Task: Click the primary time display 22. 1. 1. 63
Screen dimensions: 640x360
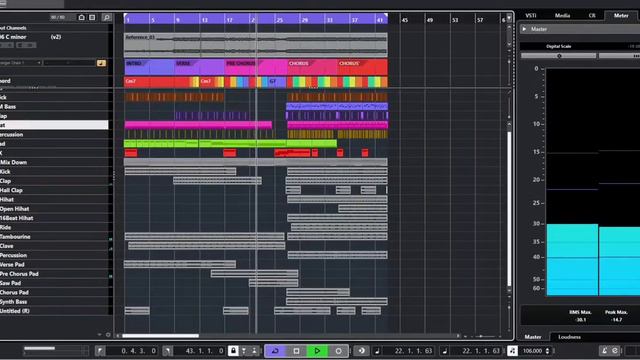Action: tap(413, 351)
